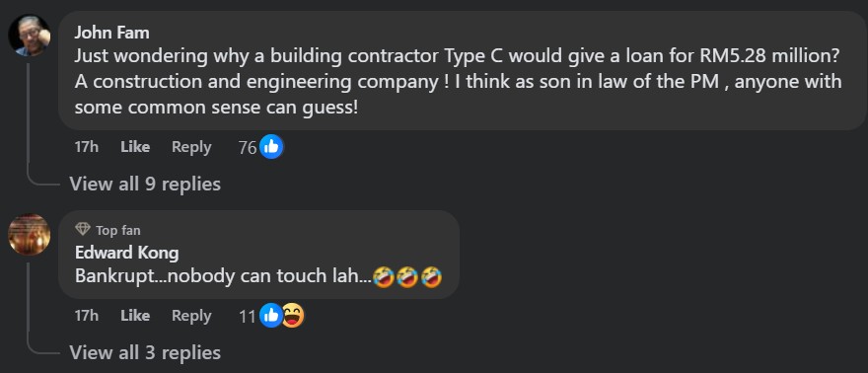The width and height of the screenshot is (868, 373).
Task: View the 76 reactions count
Action: 248,147
